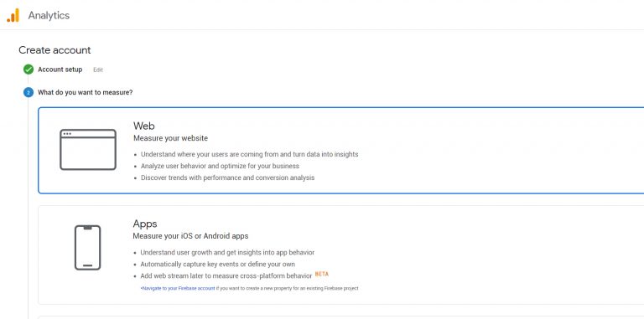The height and width of the screenshot is (319, 644).
Task: Open the Navigate to your Firebase account link
Action: 179,288
